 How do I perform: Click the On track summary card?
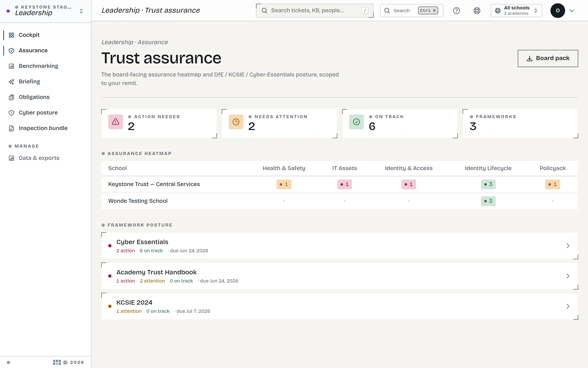pyautogui.click(x=400, y=124)
